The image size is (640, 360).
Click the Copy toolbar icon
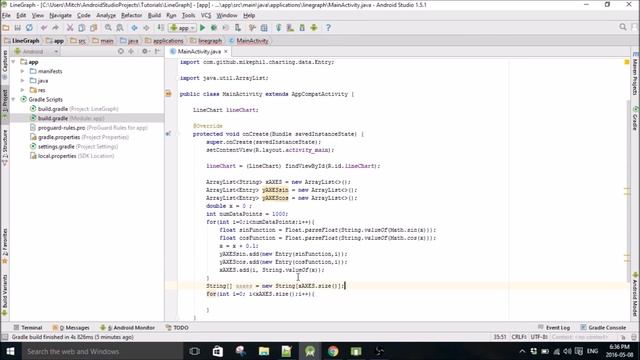(82, 28)
